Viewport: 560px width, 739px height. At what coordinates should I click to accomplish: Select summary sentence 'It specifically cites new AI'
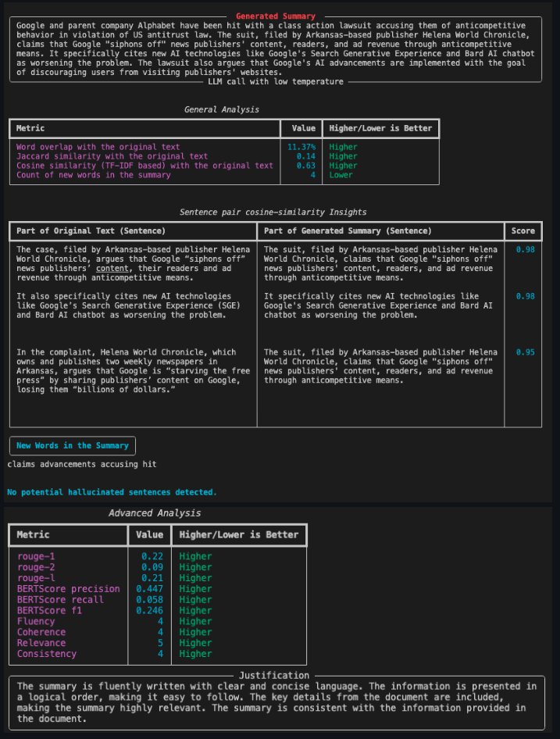[378, 305]
